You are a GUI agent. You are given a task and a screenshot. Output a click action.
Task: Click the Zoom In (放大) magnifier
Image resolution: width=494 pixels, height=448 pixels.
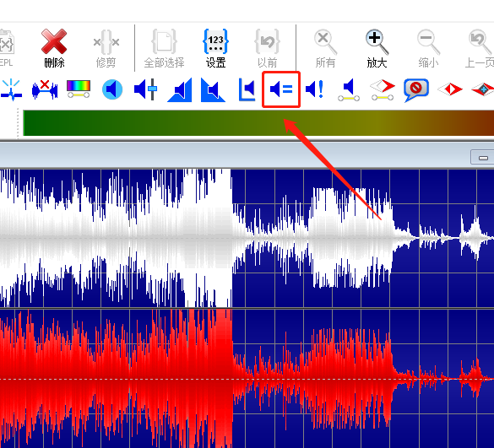point(377,48)
